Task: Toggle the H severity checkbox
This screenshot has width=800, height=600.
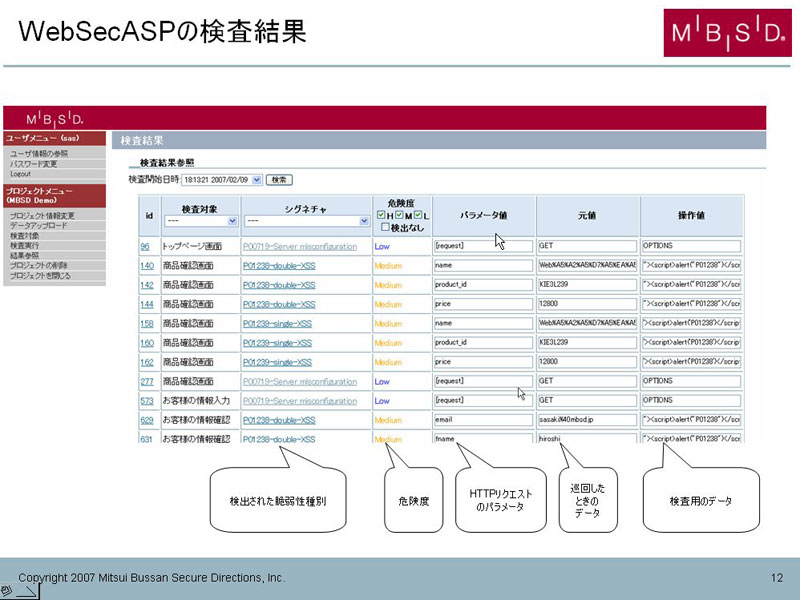Action: coord(381,215)
